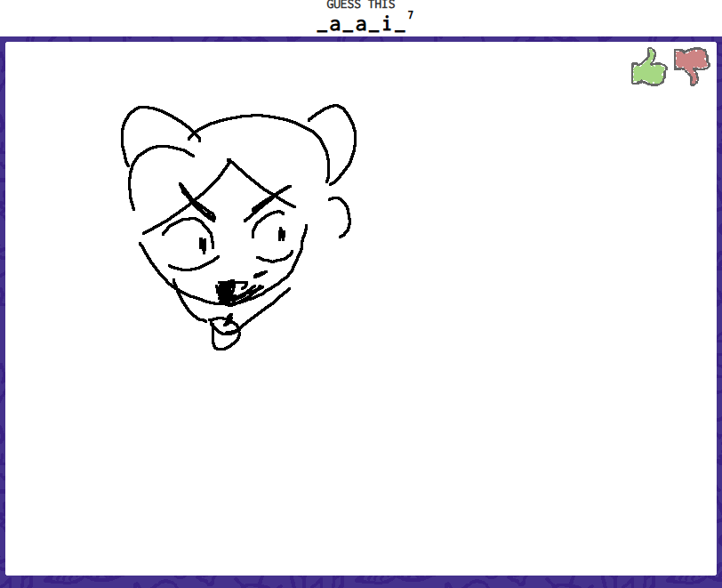Click the tongue sticking out below mouth

[225, 334]
